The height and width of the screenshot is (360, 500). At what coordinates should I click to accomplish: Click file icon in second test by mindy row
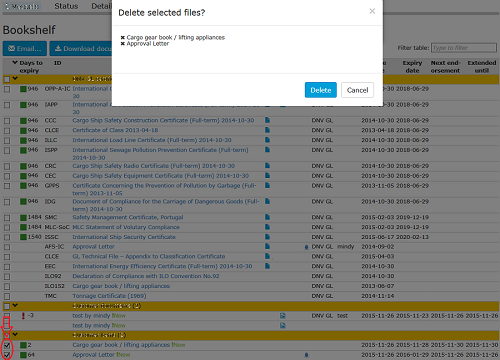click(283, 325)
